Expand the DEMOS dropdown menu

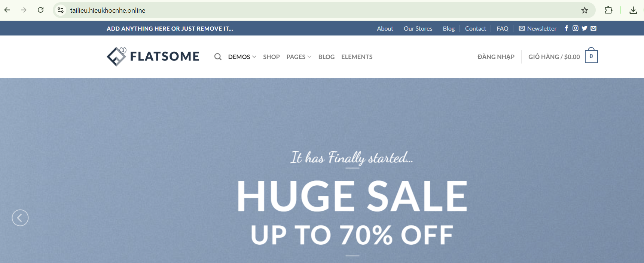[x=242, y=57]
